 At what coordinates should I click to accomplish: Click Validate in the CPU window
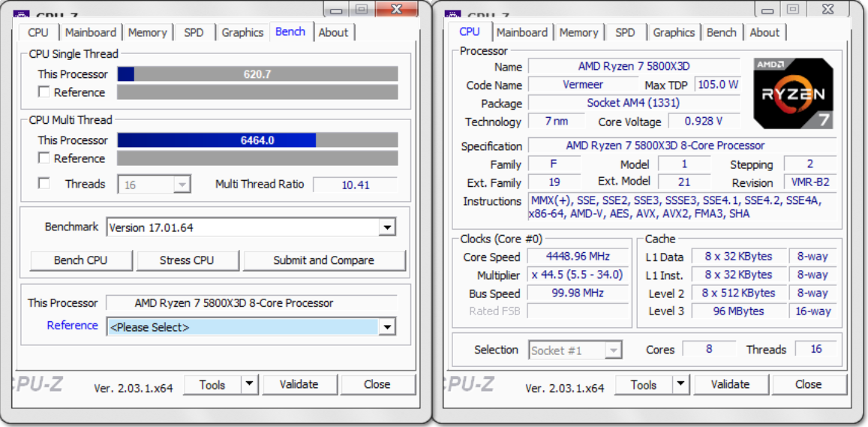[x=731, y=384]
